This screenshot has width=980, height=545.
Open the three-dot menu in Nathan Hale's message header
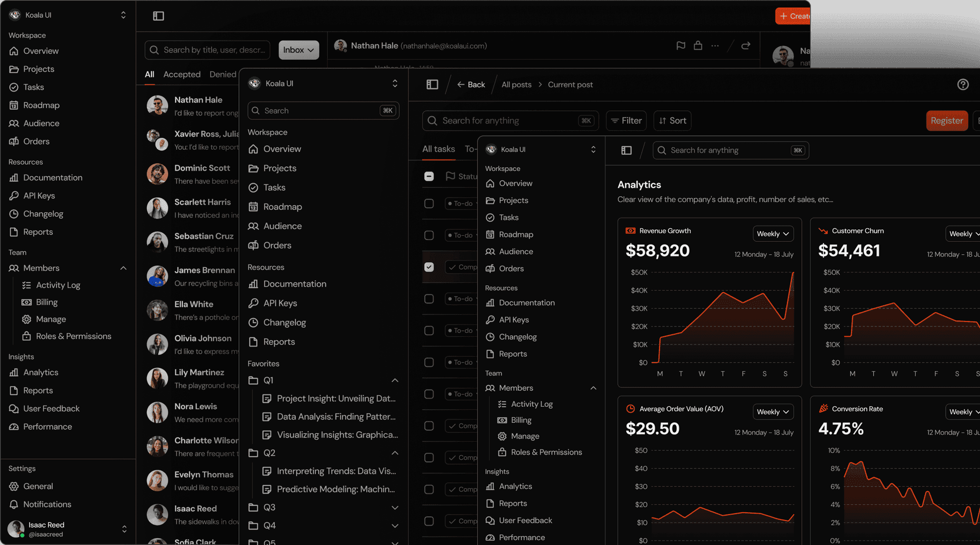(x=715, y=46)
